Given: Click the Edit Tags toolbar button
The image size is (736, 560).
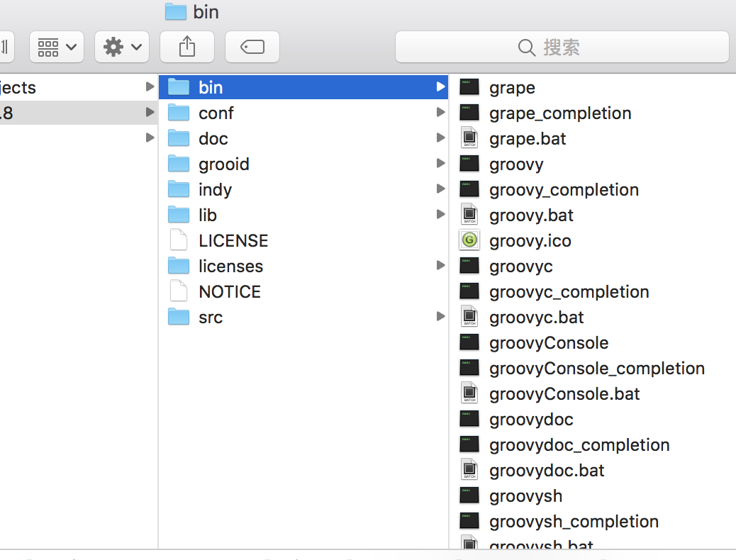Looking at the screenshot, I should pyautogui.click(x=252, y=47).
